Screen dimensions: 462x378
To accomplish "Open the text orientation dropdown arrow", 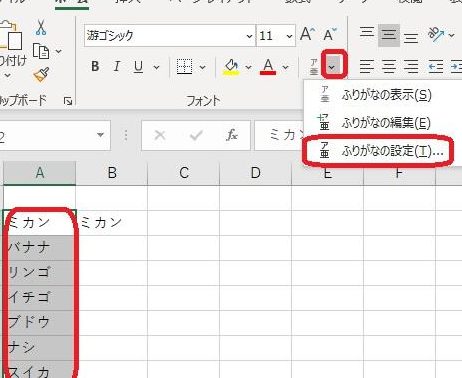I will (452, 35).
